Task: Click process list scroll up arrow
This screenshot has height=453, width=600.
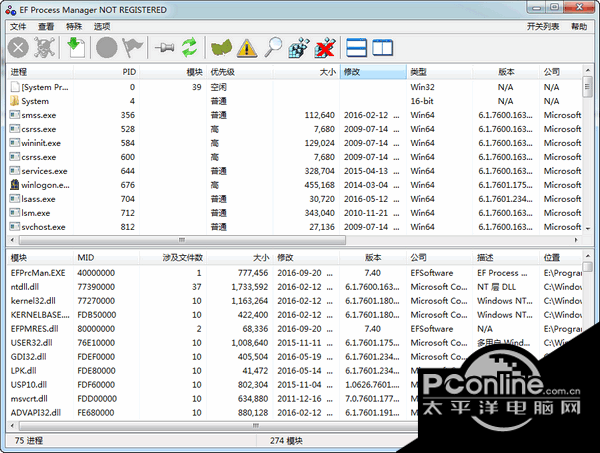Action: 587,70
